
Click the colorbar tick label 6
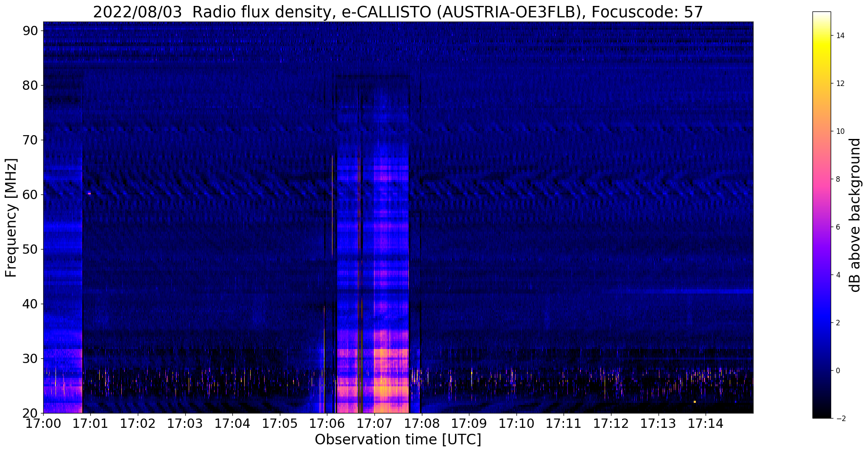click(x=837, y=227)
